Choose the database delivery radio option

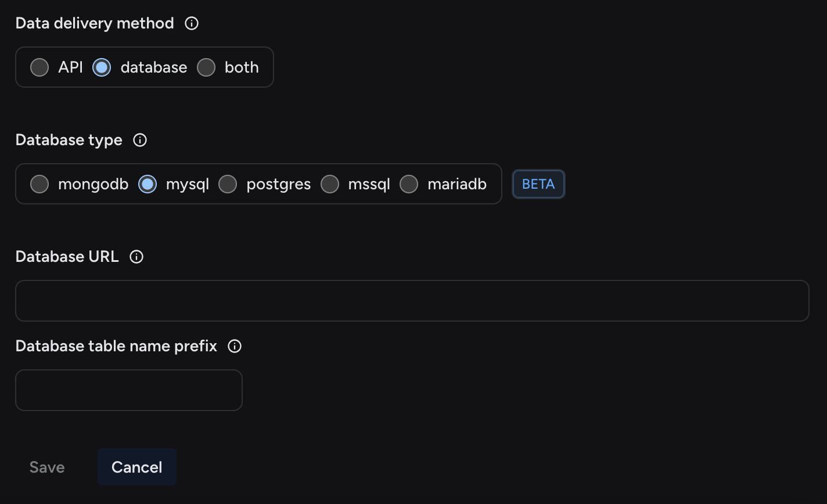[x=102, y=67]
